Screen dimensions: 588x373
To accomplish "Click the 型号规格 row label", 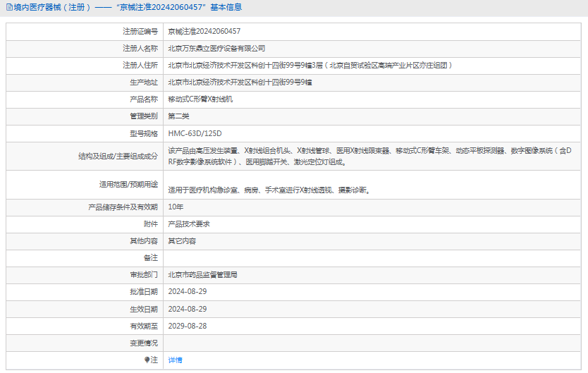I will click(144, 133).
